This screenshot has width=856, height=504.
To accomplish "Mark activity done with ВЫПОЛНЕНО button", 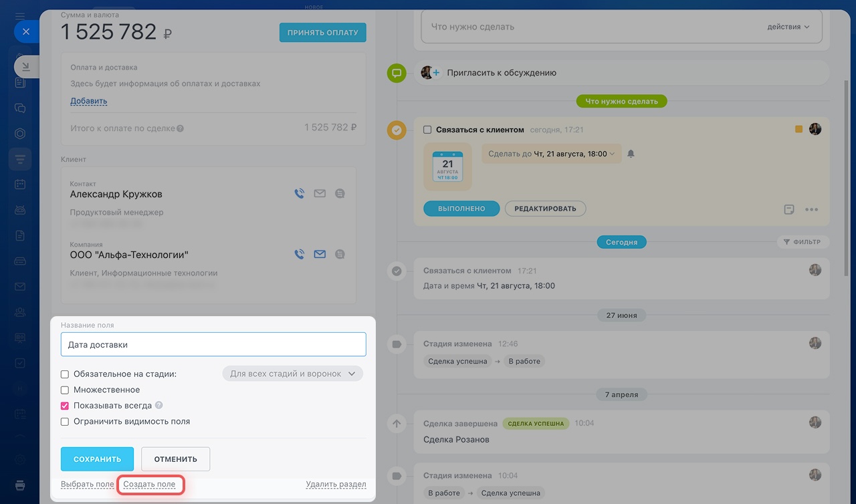I will click(x=461, y=209).
